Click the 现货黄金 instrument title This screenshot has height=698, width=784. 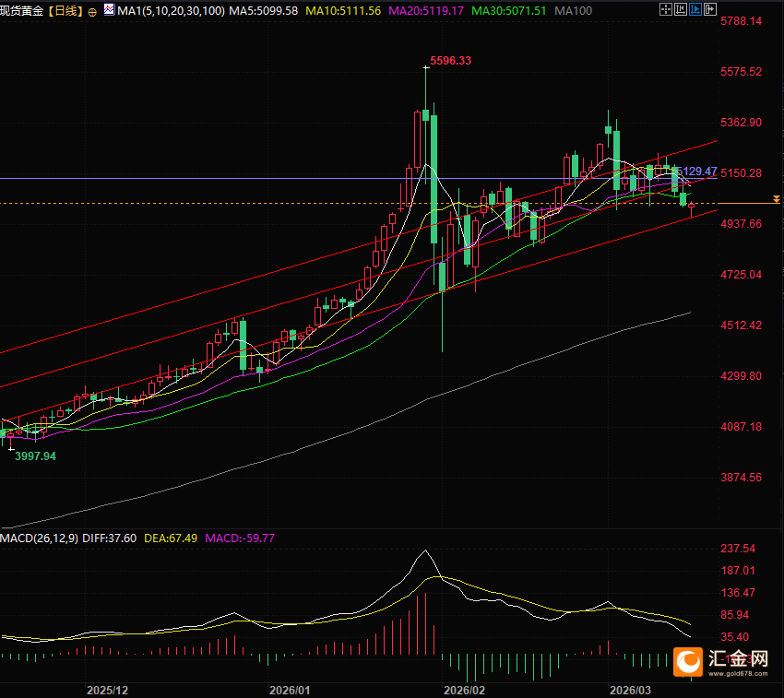(x=22, y=10)
